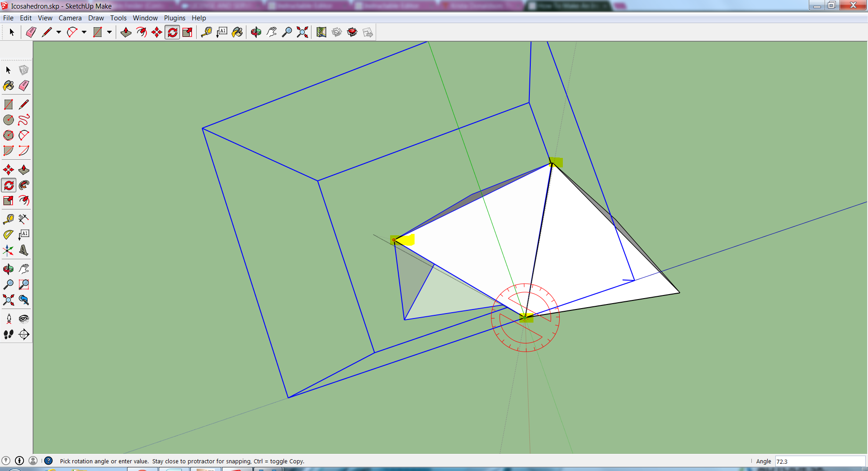Activate the Zoom Window tool
Viewport: 868px width, 471px height.
(24, 285)
